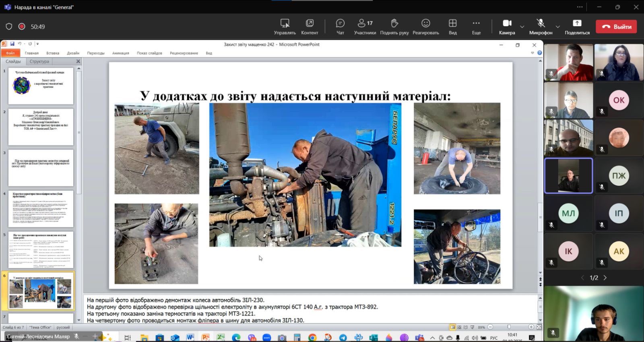Select slide 4 thumbnail in panel
Screen dimensions: 644x342
(41, 209)
